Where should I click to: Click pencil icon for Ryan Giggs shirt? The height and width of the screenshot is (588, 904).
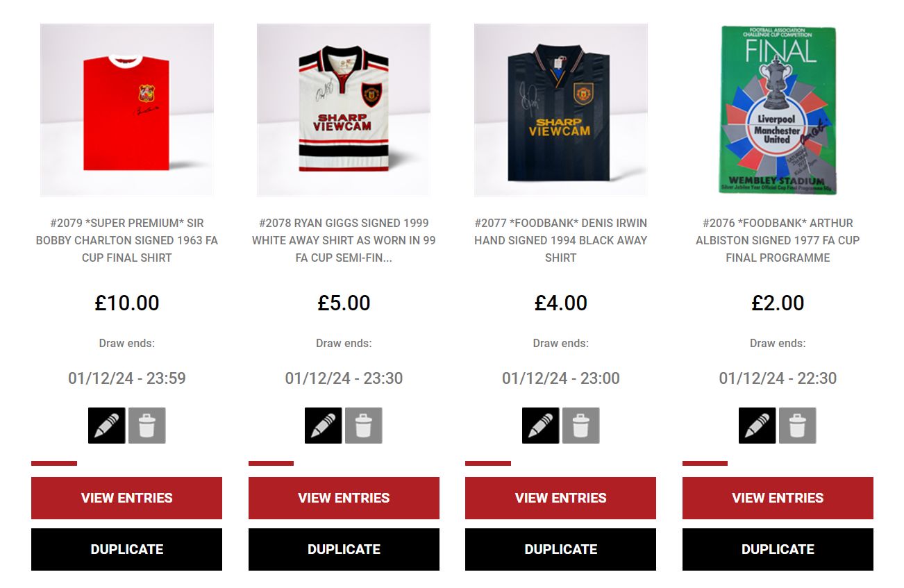(x=324, y=426)
